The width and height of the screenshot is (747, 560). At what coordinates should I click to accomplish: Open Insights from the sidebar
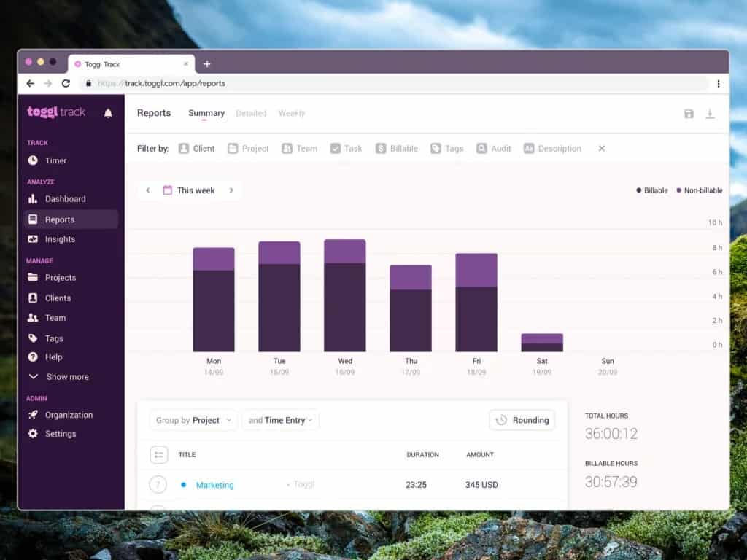pos(59,239)
